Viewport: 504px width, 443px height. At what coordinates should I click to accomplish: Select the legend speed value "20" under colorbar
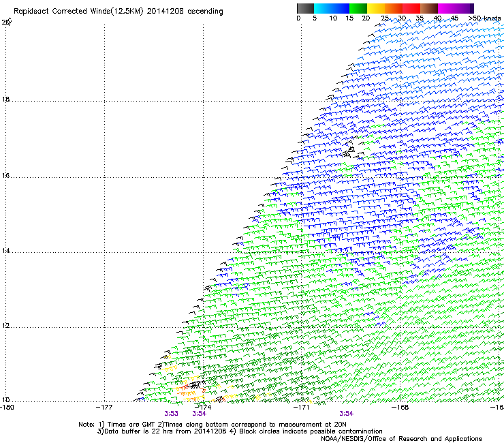pos(366,18)
